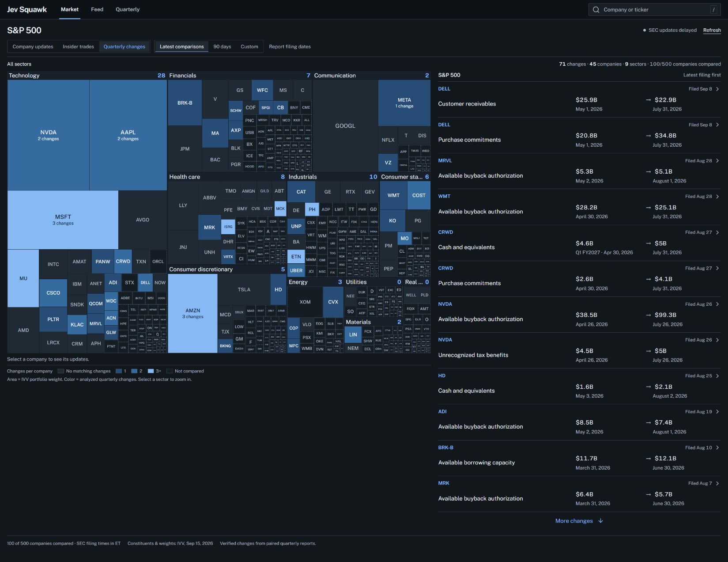728x562 pixels.
Task: Choose the Custom comparison range
Action: [x=249, y=47]
